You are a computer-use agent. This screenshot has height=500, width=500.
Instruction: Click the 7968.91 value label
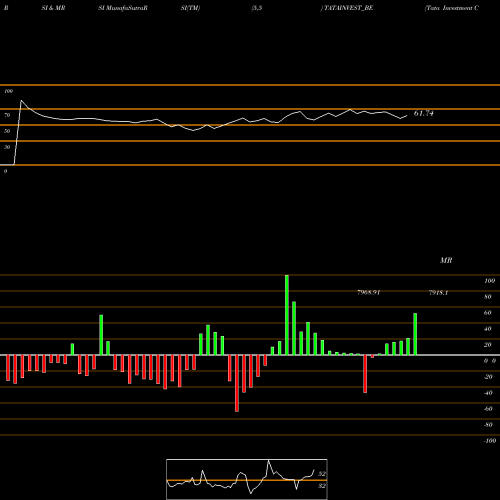point(368,292)
